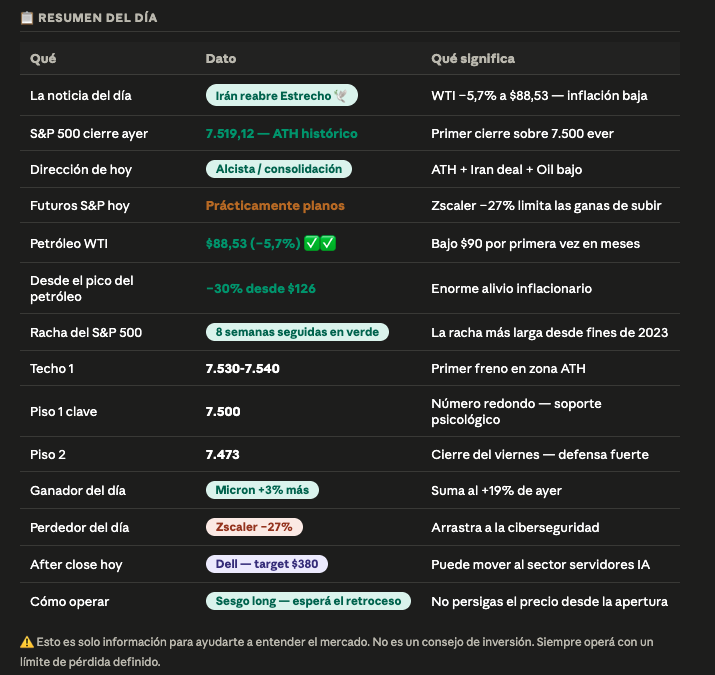Image resolution: width=715 pixels, height=675 pixels.
Task: Click 'Racha del S&P 500' row label
Action: tap(86, 332)
